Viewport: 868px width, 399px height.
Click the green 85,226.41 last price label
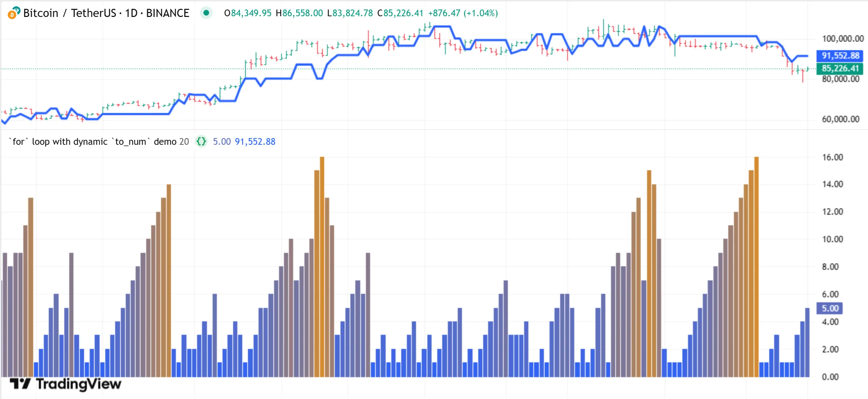[x=840, y=69]
